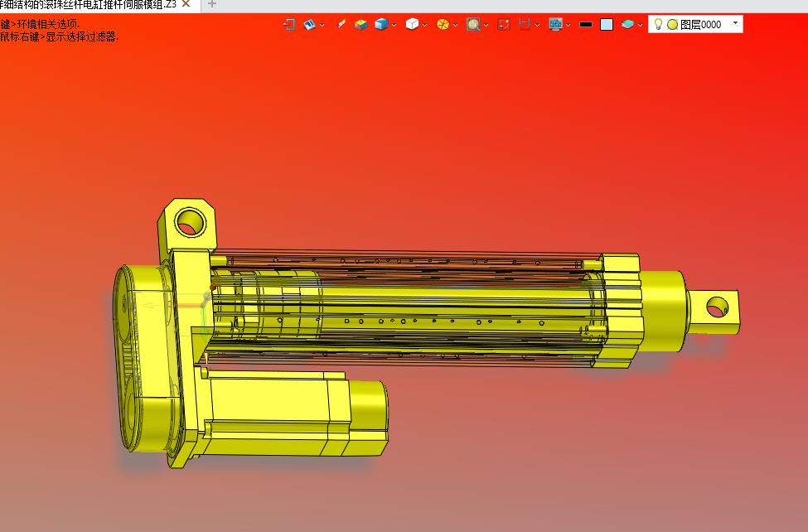
Task: Open dropdown beside the monitor icon
Action: coord(568,25)
